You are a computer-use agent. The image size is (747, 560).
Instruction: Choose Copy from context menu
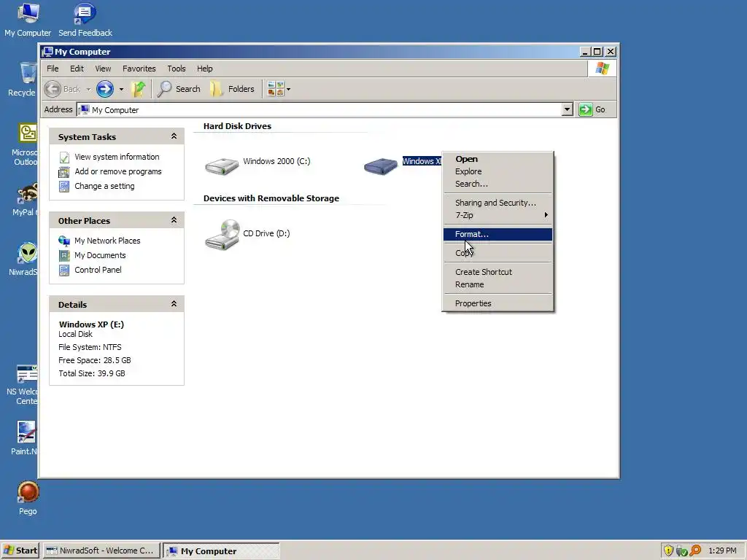point(498,253)
